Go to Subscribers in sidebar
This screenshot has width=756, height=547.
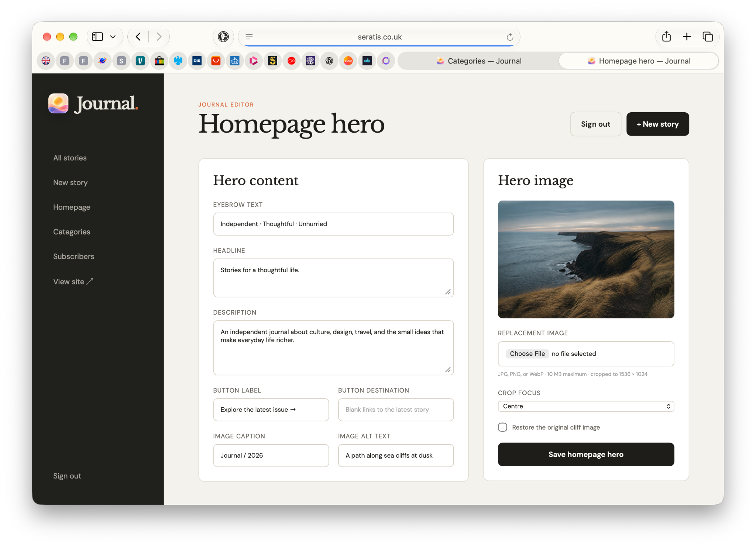73,257
